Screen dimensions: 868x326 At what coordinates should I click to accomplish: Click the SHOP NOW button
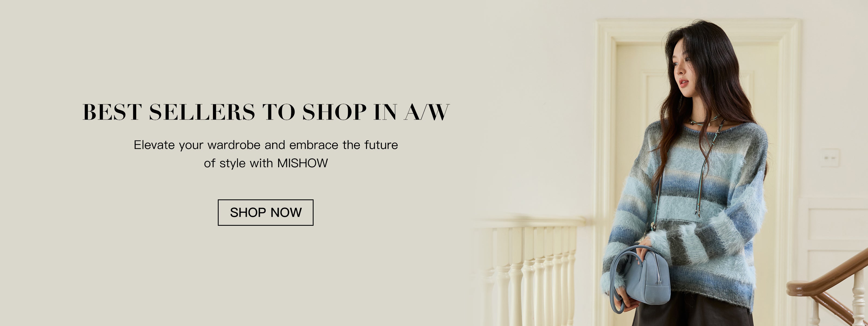point(266,212)
